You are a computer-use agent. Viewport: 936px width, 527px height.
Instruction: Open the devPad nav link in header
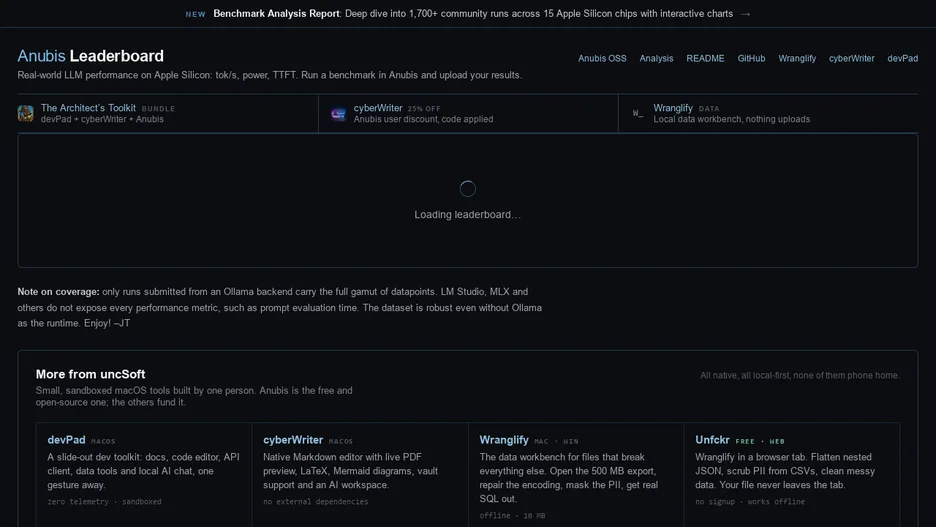pos(903,58)
